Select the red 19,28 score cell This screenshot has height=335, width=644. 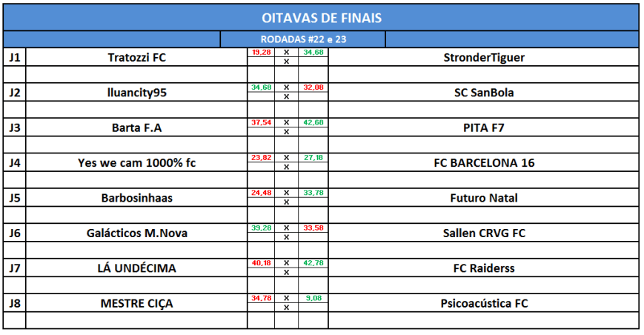pyautogui.click(x=261, y=53)
